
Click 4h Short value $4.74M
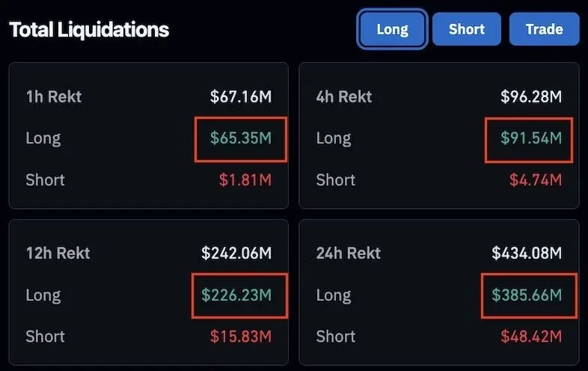pos(536,180)
